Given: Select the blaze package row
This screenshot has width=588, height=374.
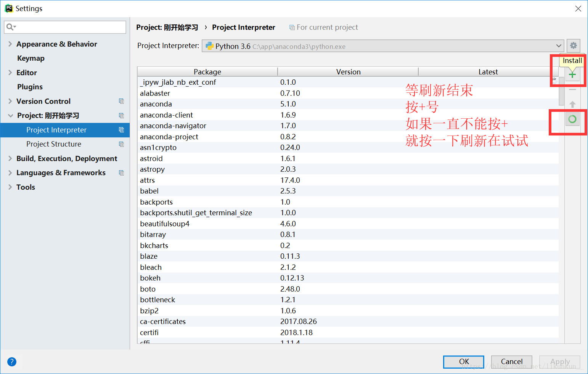Looking at the screenshot, I should pyautogui.click(x=348, y=256).
